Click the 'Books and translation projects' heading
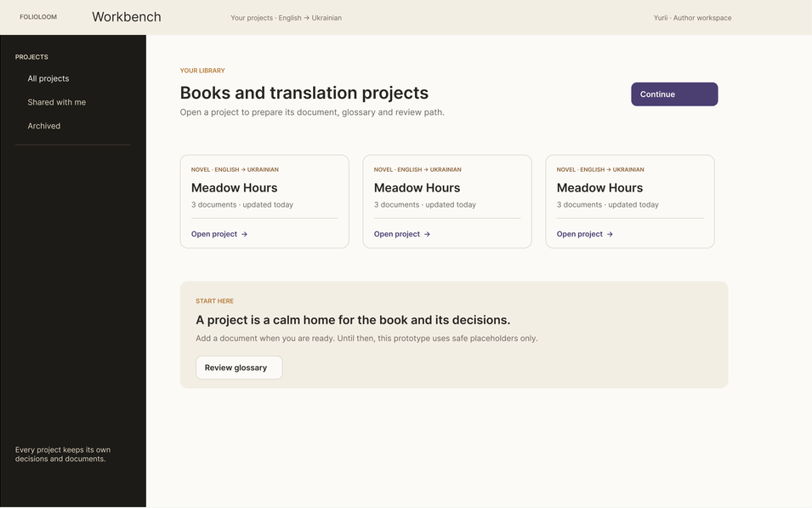The width and height of the screenshot is (812, 508). tap(304, 93)
